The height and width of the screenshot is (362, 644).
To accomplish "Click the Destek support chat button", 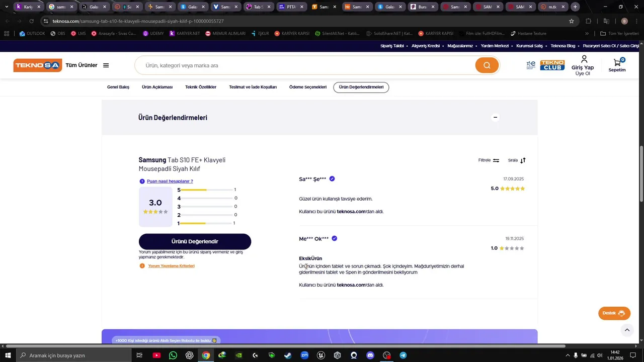I will (614, 313).
